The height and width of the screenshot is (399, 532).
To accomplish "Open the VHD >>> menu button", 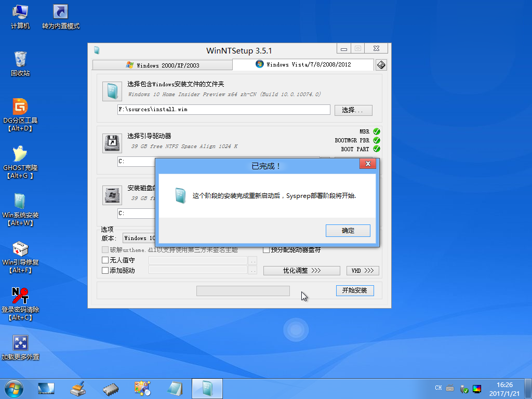I will pos(363,270).
